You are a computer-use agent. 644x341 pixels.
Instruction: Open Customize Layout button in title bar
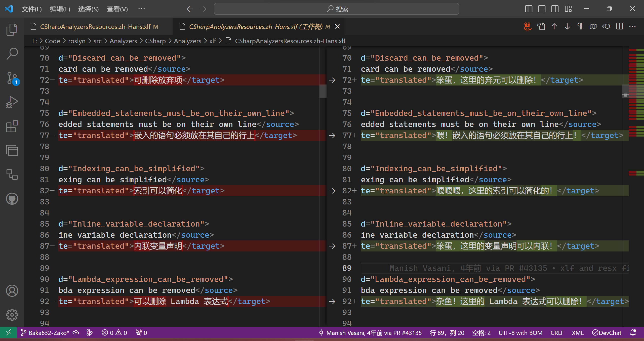coord(568,9)
